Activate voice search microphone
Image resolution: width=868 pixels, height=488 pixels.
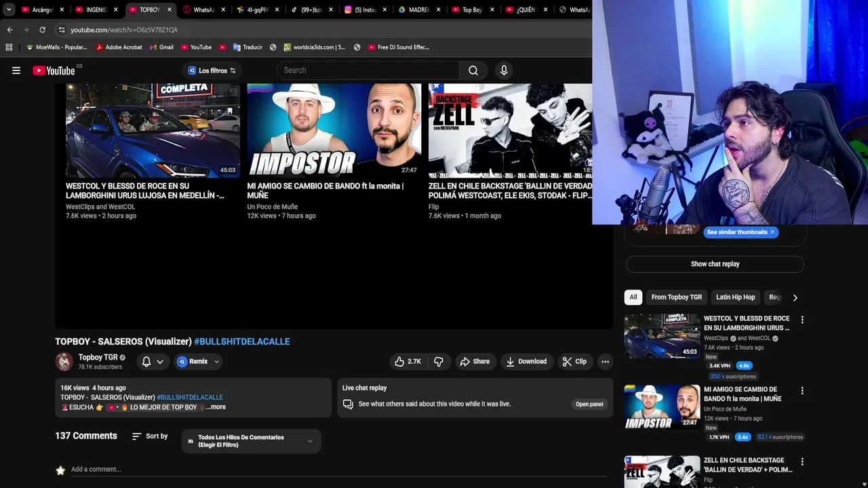(x=504, y=70)
